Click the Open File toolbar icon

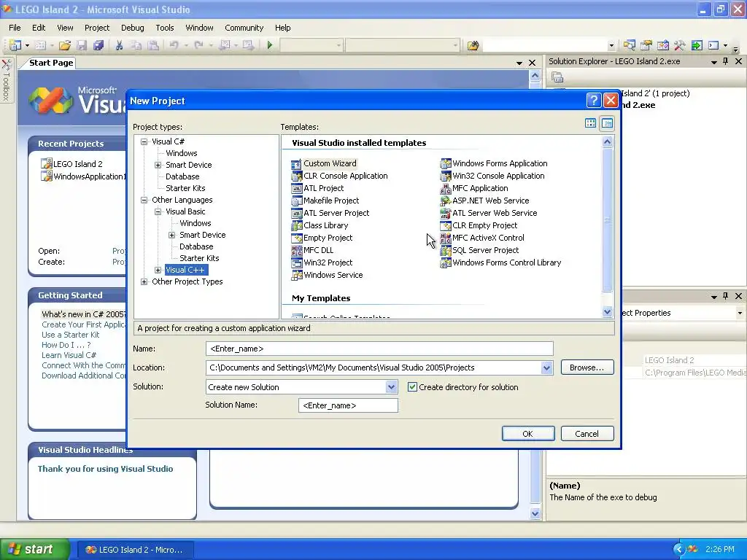click(65, 45)
